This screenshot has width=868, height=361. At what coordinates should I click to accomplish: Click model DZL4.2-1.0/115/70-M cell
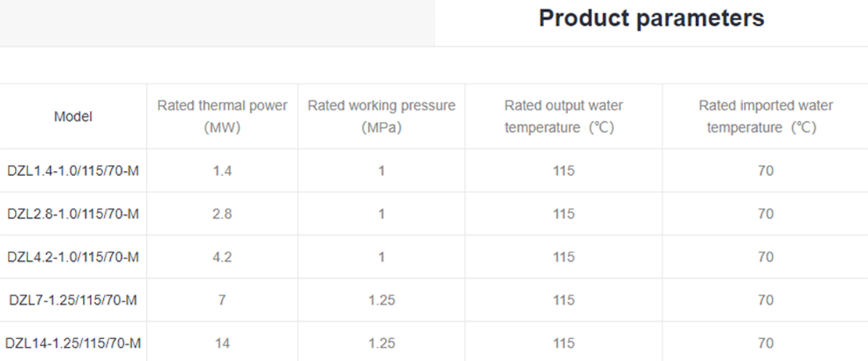73,257
